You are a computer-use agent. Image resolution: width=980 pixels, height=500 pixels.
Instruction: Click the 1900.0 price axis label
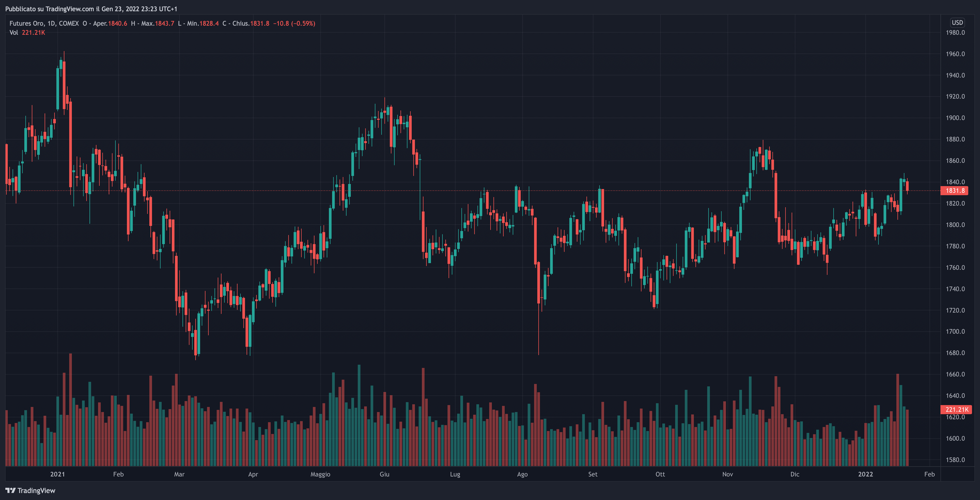click(955, 118)
